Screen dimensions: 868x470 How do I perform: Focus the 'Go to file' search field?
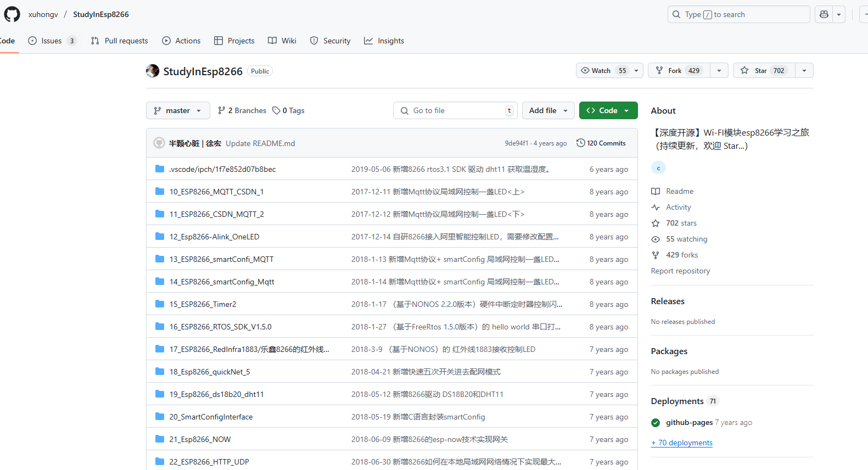[455, 110]
